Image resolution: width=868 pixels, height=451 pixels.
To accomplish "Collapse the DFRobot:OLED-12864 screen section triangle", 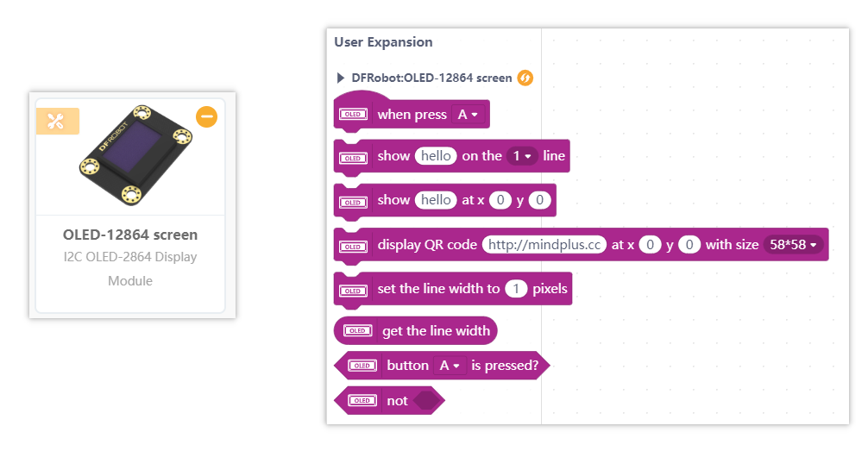I will 341,78.
